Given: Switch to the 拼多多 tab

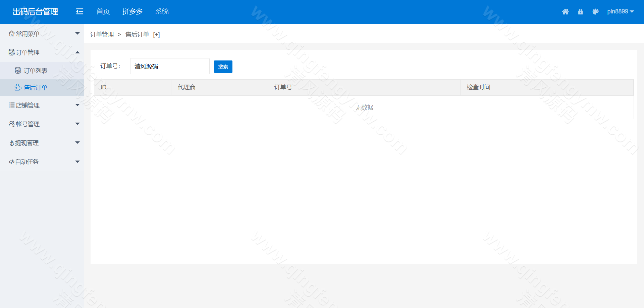Looking at the screenshot, I should pos(132,11).
